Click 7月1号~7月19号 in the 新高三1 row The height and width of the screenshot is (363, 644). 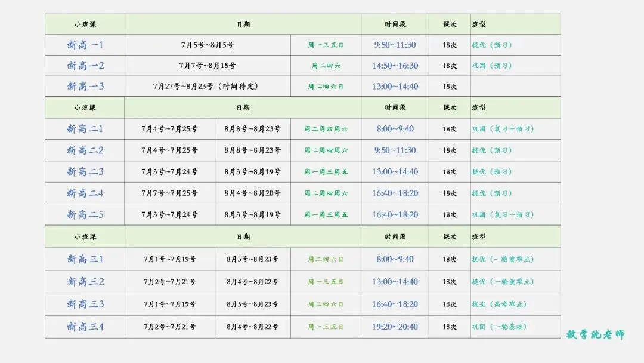coord(169,259)
